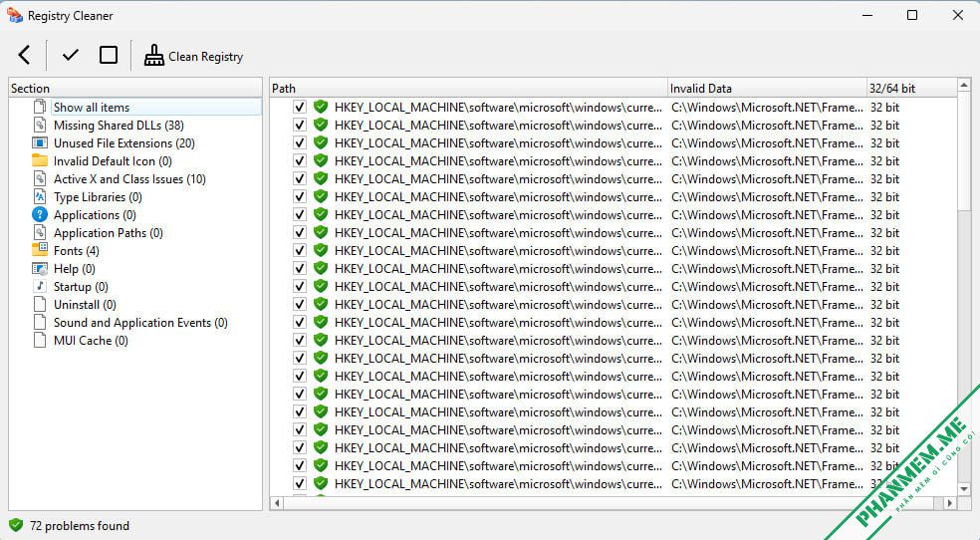Sort by the Path column header
The width and height of the screenshot is (980, 540).
(468, 88)
